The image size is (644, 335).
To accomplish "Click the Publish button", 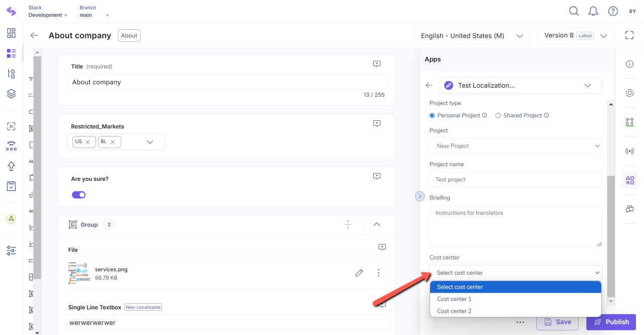I will pyautogui.click(x=611, y=322).
